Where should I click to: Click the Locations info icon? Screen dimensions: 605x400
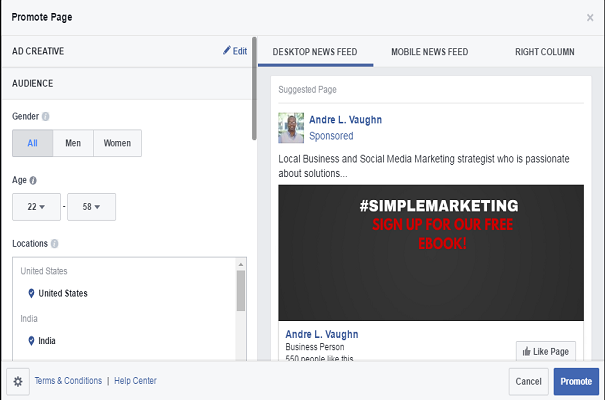pos(54,243)
